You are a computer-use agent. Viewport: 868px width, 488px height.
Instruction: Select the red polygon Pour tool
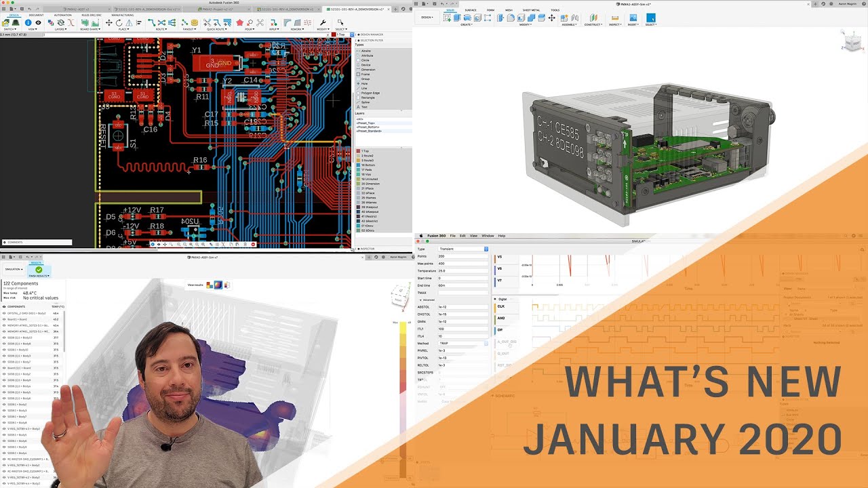(x=239, y=23)
